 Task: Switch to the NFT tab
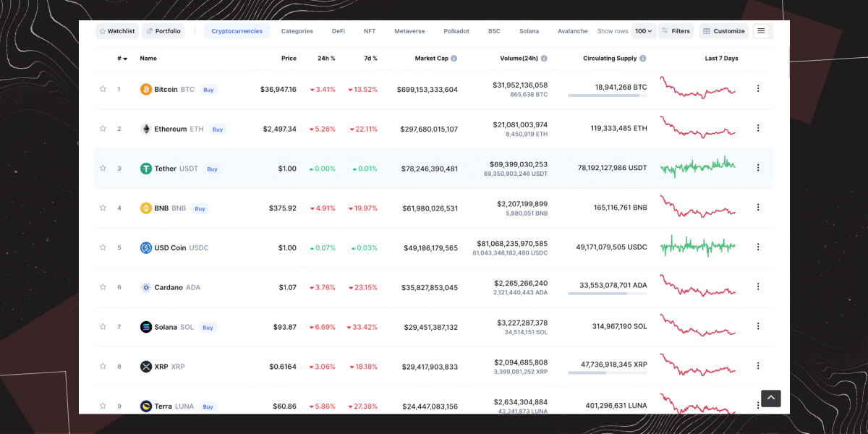pyautogui.click(x=370, y=31)
